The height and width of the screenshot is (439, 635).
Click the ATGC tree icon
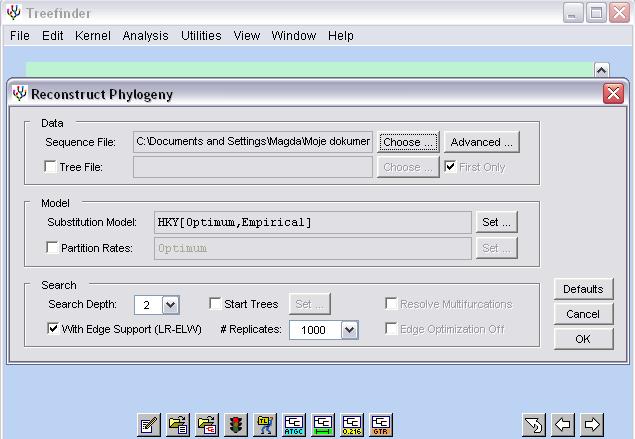coord(294,425)
